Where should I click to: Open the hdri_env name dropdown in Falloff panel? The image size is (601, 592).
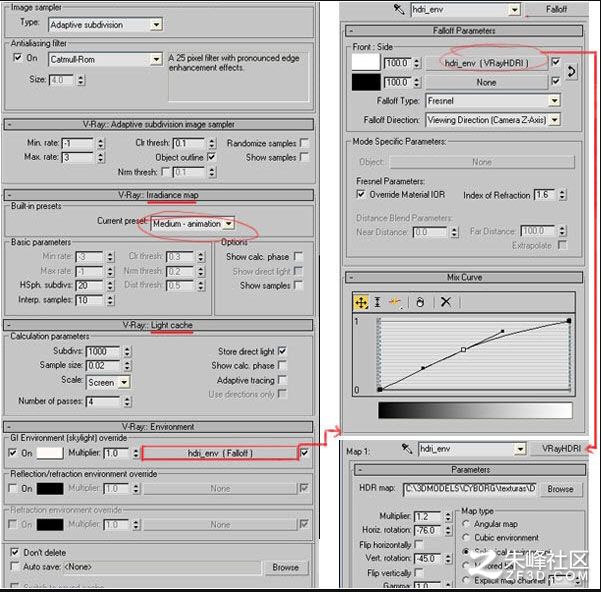pos(514,9)
